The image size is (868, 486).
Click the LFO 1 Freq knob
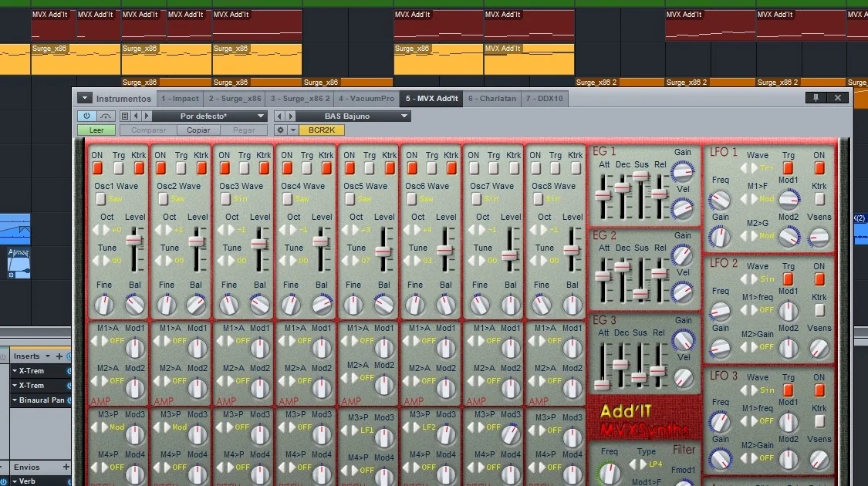(720, 200)
